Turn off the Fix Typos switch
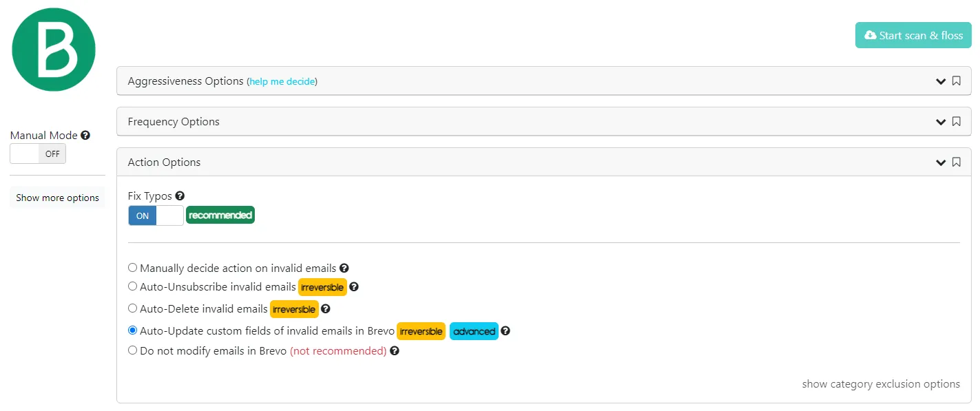The height and width of the screenshot is (411, 980). pyautogui.click(x=156, y=215)
